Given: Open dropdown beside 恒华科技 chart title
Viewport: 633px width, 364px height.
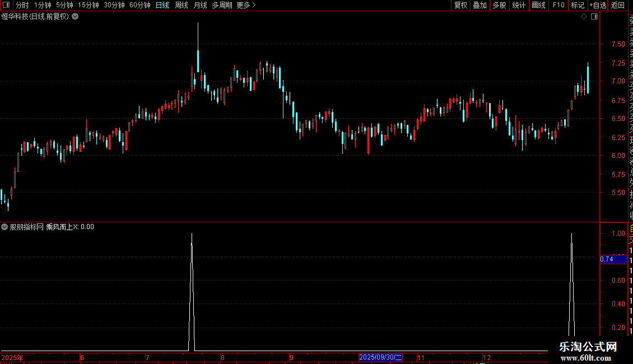Looking at the screenshot, I should (x=75, y=17).
